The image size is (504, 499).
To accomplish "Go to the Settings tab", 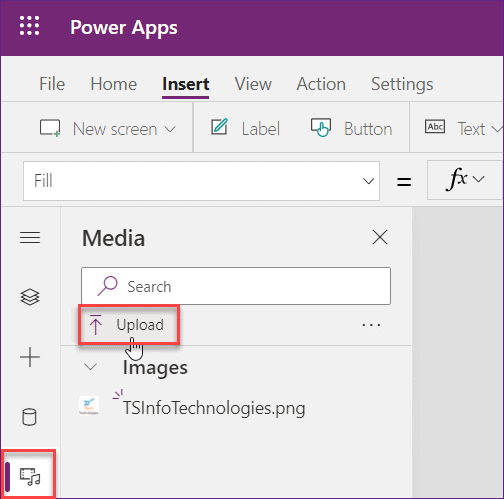I will point(402,84).
